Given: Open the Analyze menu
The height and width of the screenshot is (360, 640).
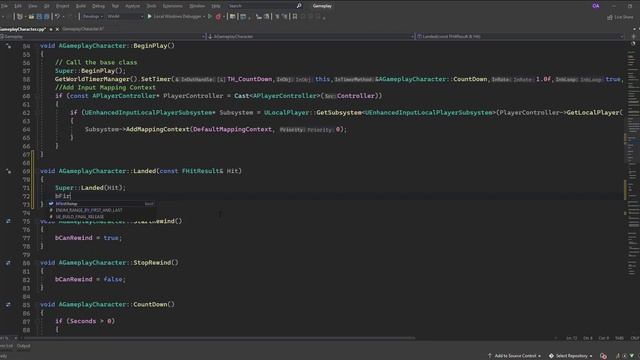Looking at the screenshot, I should pos(132,6).
